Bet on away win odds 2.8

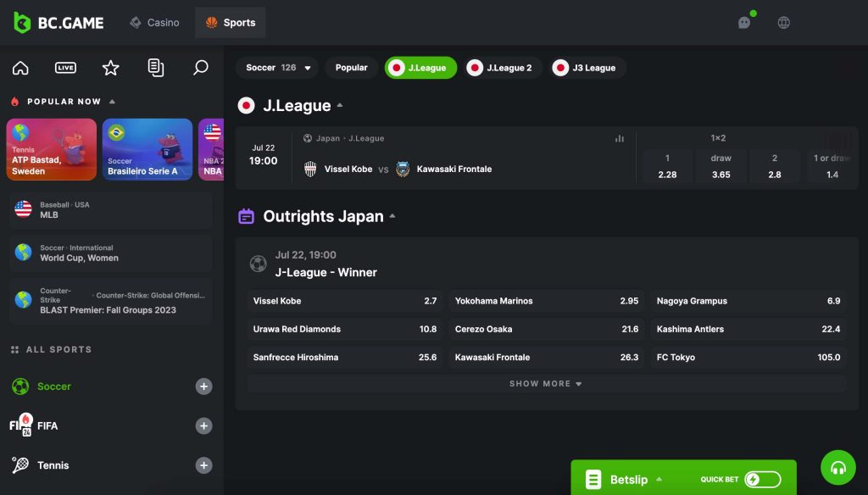pos(775,167)
